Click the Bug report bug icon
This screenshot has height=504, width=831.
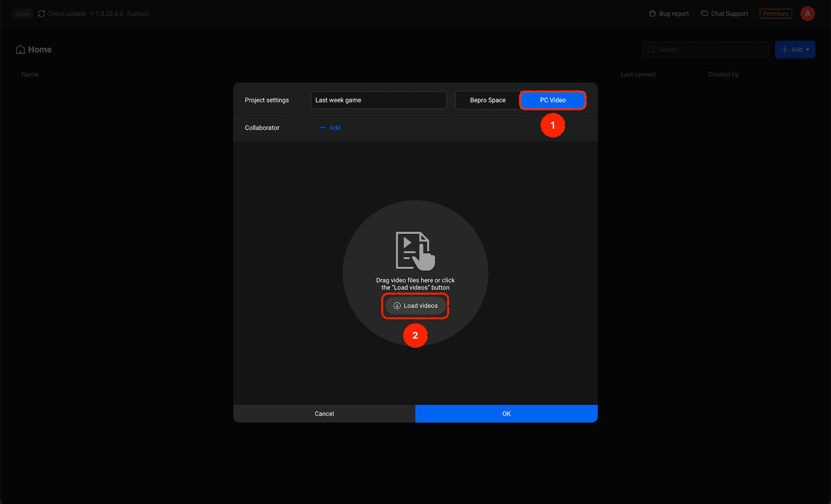pos(652,14)
